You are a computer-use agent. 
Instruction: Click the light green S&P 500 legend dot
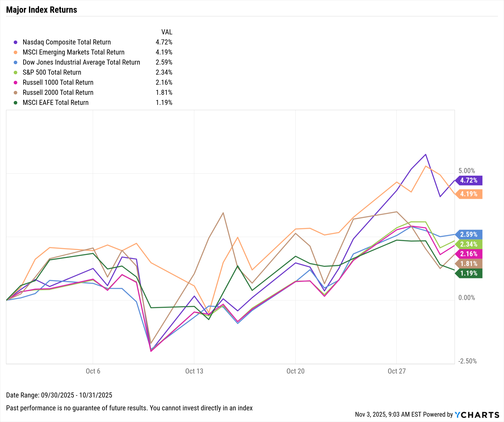(16, 73)
